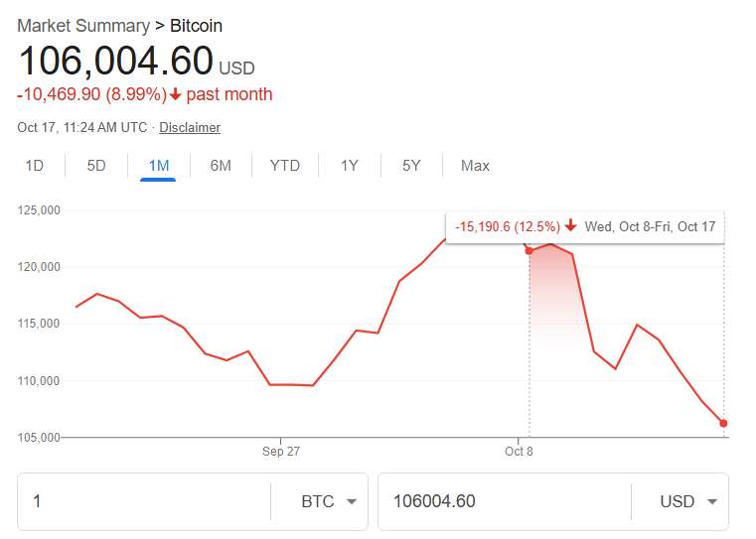Image resolution: width=756 pixels, height=539 pixels.
Task: Click the 106,004.60 price heading
Action: tap(116, 62)
